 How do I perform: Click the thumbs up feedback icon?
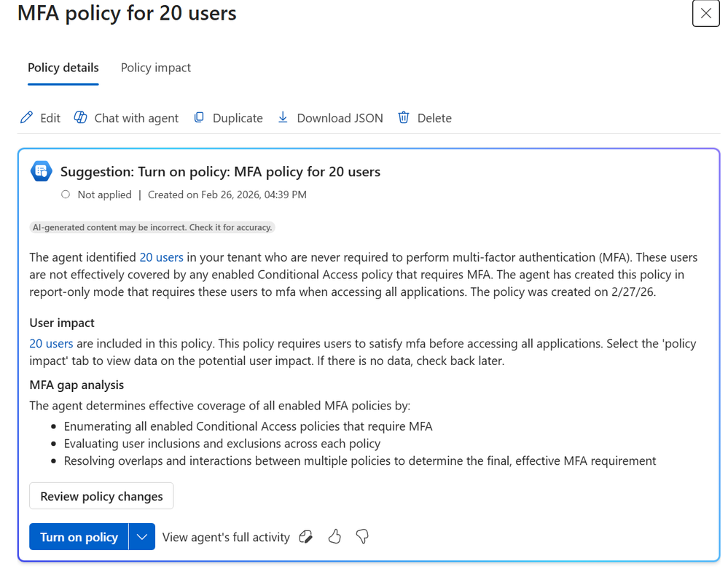point(334,537)
